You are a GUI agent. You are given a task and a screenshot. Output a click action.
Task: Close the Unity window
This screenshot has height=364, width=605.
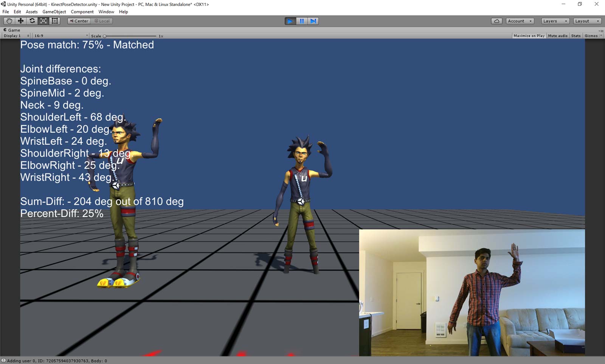coord(596,4)
